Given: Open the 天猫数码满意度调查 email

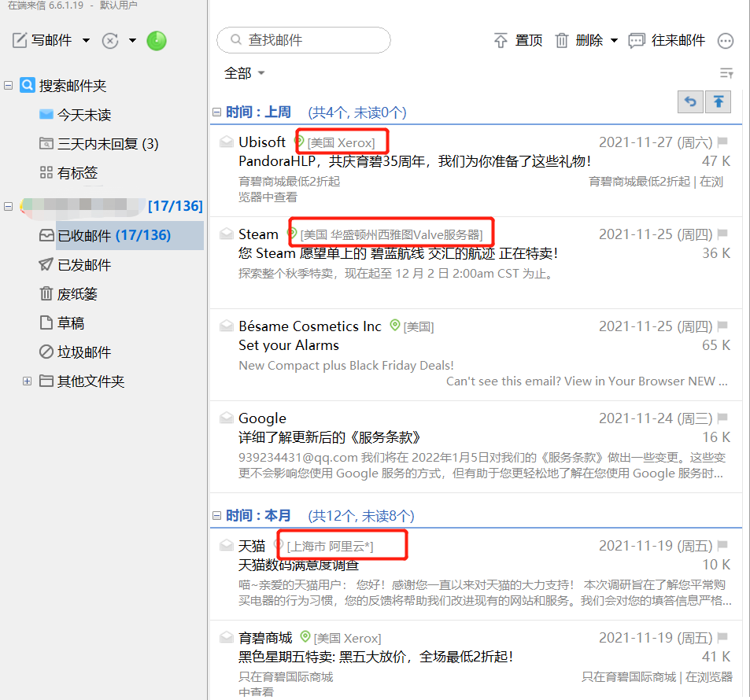Looking at the screenshot, I should [x=298, y=565].
